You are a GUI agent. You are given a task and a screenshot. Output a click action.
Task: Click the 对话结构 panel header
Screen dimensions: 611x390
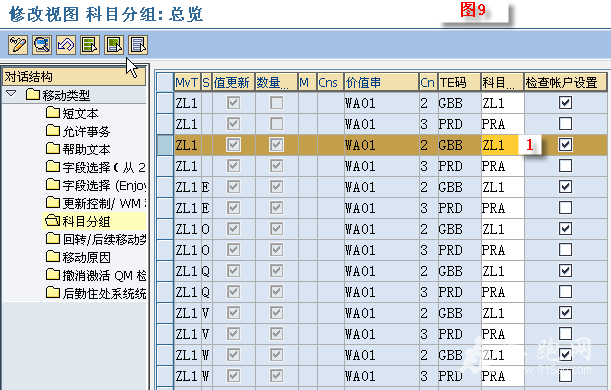click(x=74, y=76)
